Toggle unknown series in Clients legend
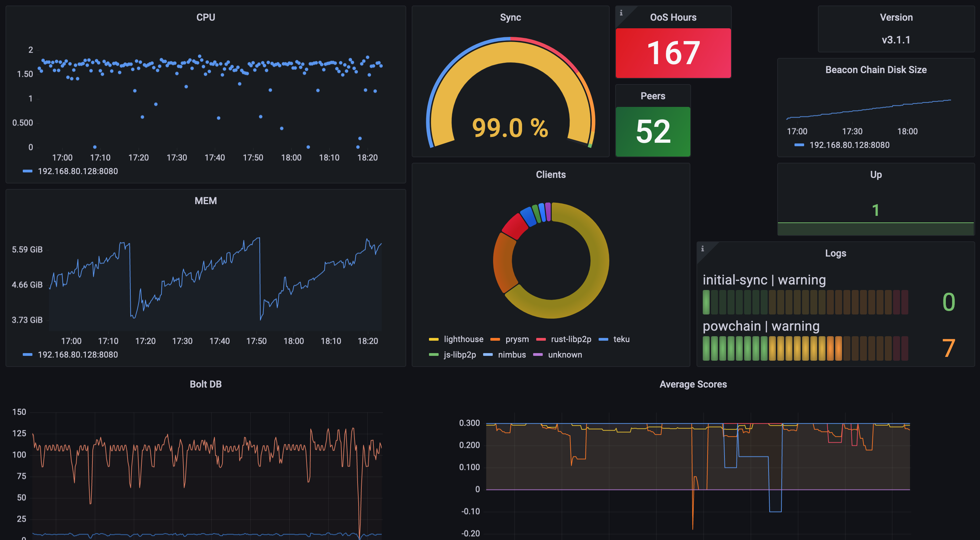The width and height of the screenshot is (980, 540). click(x=565, y=355)
